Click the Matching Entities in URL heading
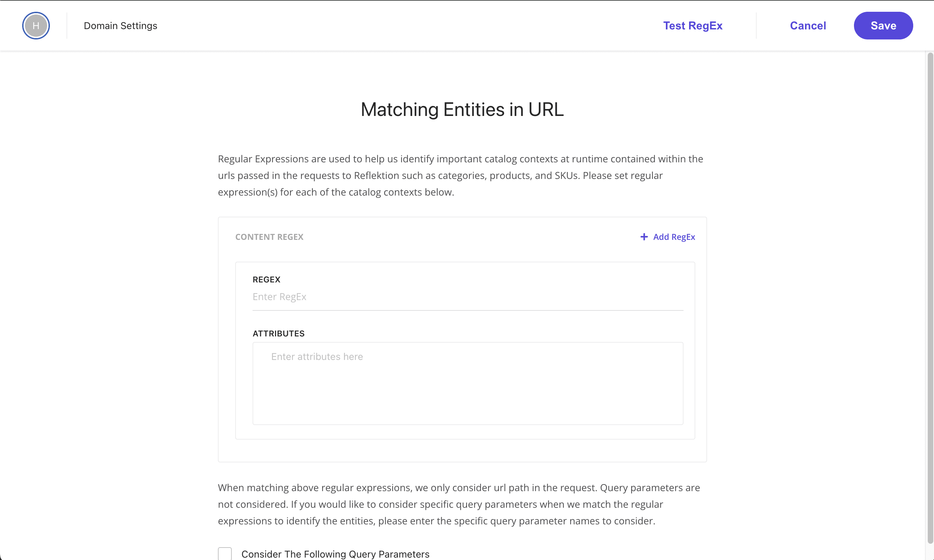This screenshot has height=560, width=934. click(x=462, y=110)
